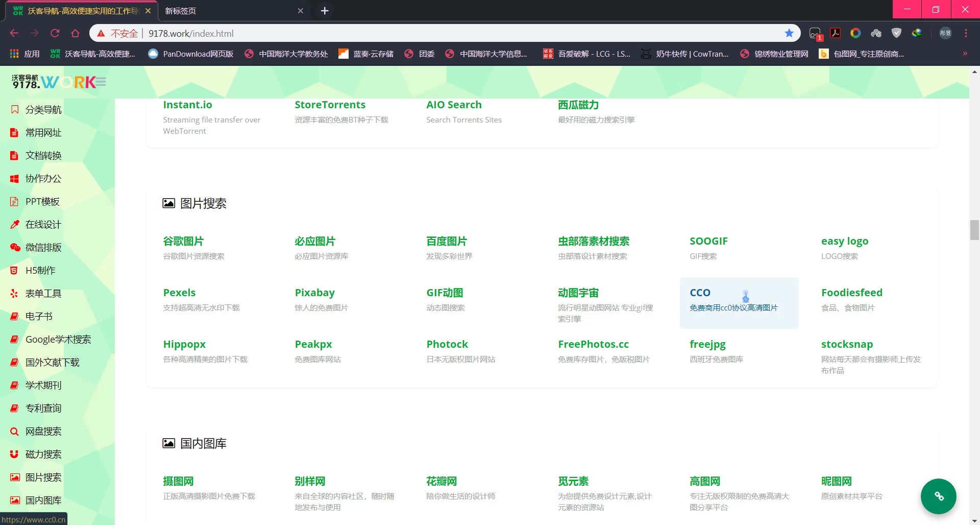Open the Pixabay link
The width and height of the screenshot is (980, 525).
pos(314,293)
